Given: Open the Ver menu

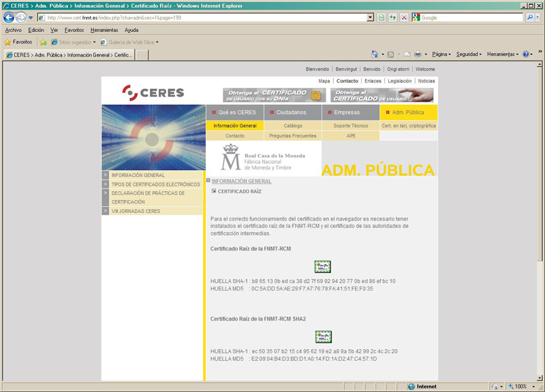Looking at the screenshot, I should point(54,30).
